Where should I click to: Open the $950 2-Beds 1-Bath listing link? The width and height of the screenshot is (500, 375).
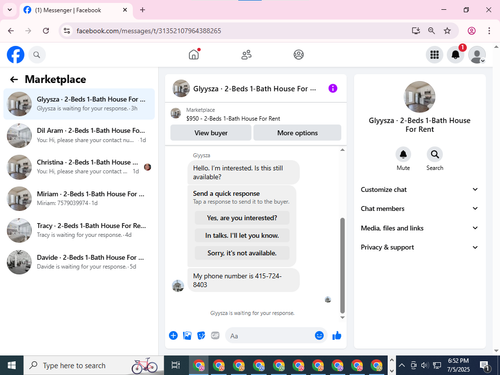pos(233,118)
